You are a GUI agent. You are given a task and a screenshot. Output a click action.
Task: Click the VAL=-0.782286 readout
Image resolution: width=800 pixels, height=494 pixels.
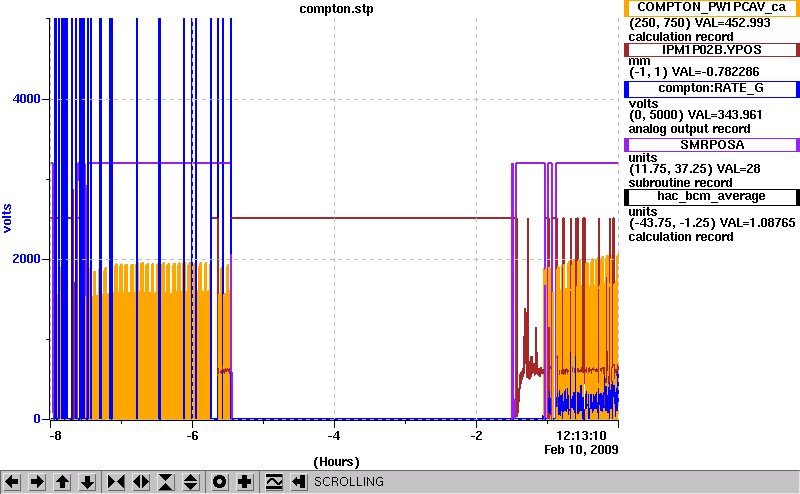point(715,72)
